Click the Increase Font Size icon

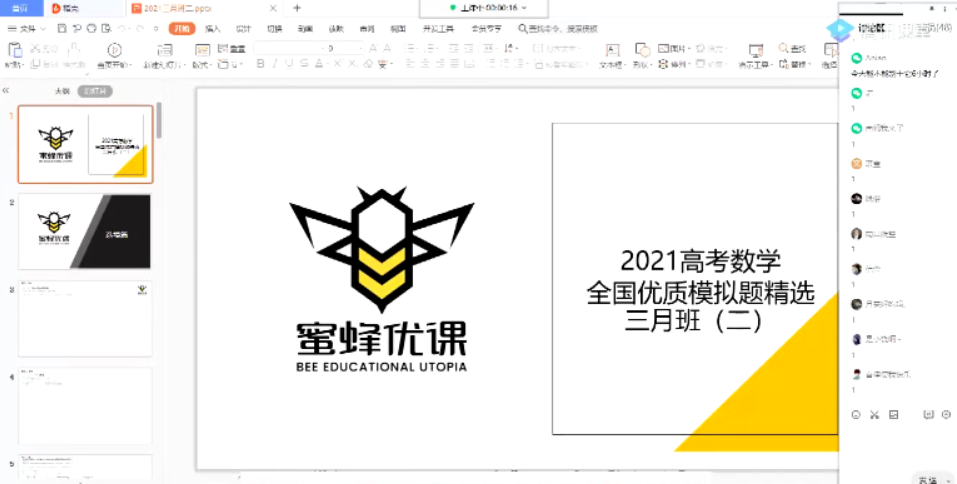[x=373, y=48]
